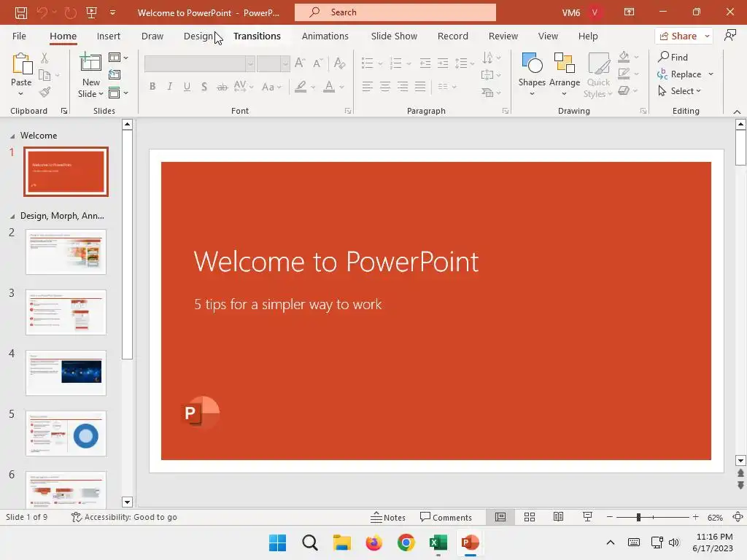Screen dimensions: 747x560
Task: Click the Strikethrough icon
Action: (222, 87)
